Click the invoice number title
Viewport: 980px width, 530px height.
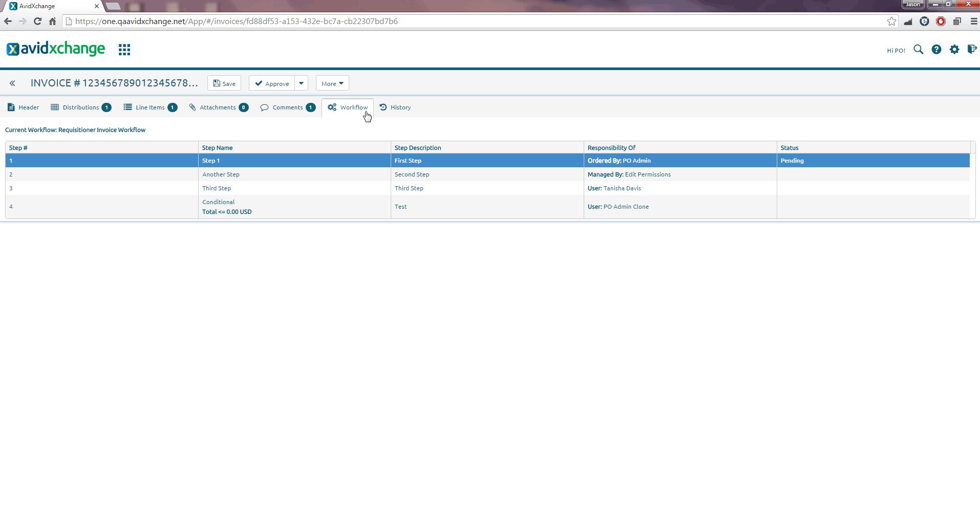114,83
